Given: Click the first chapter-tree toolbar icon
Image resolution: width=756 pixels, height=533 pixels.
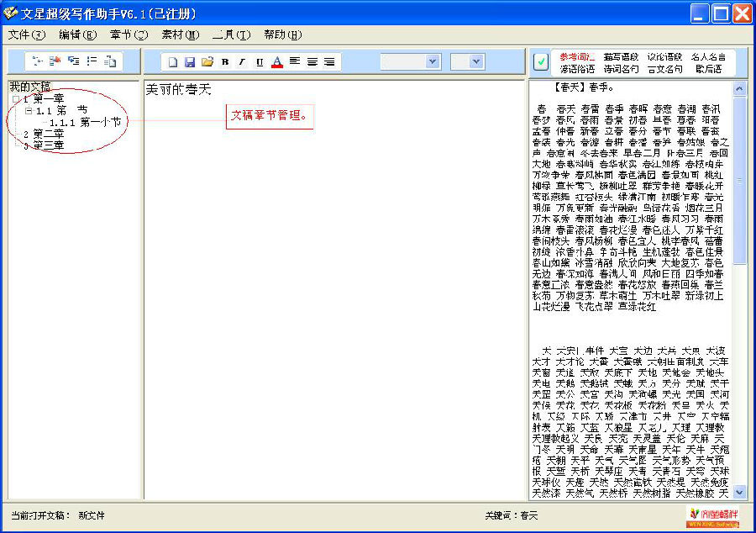Looking at the screenshot, I should 37,61.
